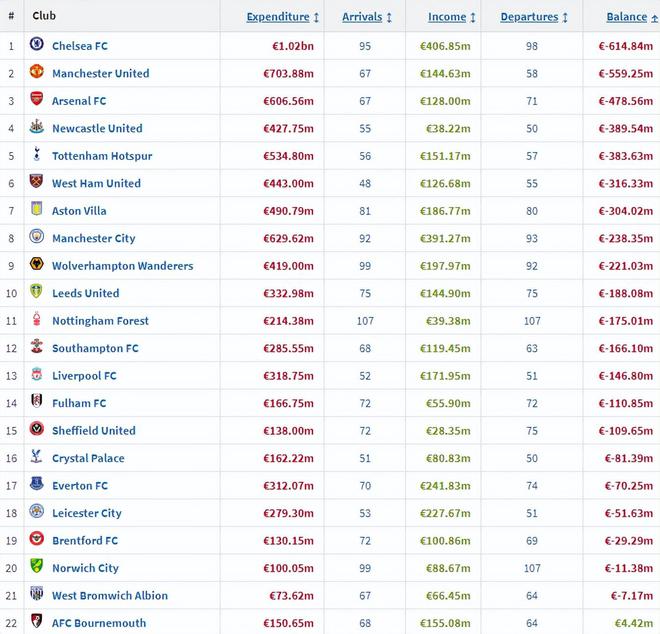The image size is (660, 634).
Task: Click the Crystal Palace crest icon
Action: tap(37, 457)
